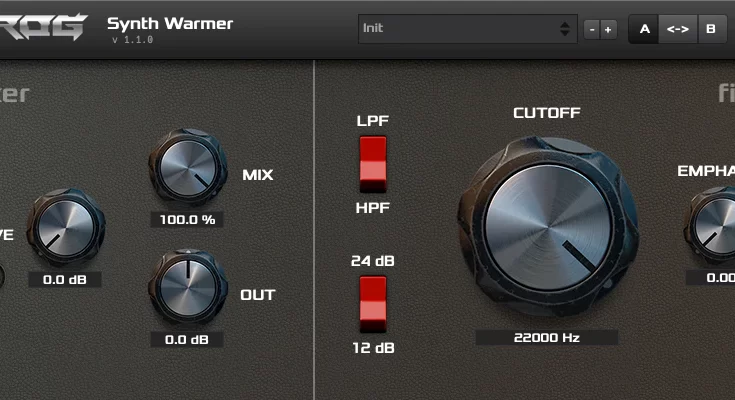Click the HPF label below the switch
Viewport: 735px width, 400px height.
(373, 208)
